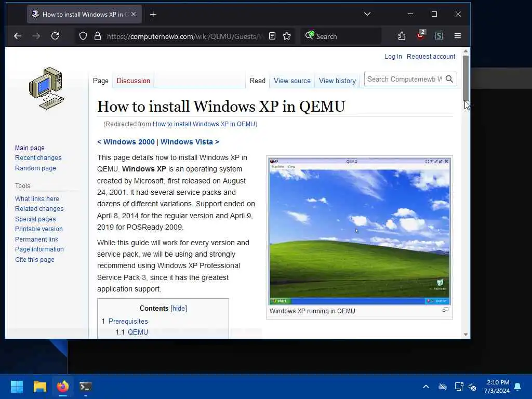Image resolution: width=532 pixels, height=399 pixels.
Task: Follow the redirected-from 'How to install Windows XP in QEMU' link
Action: (204, 124)
